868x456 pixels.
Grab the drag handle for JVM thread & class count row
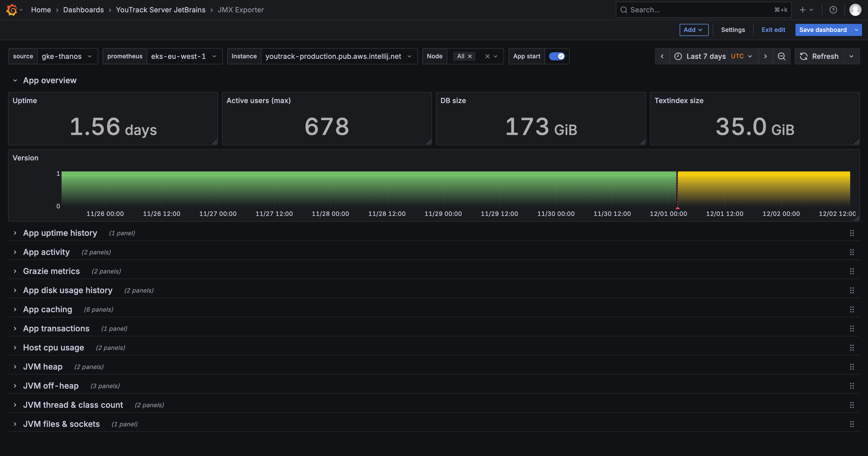click(852, 405)
